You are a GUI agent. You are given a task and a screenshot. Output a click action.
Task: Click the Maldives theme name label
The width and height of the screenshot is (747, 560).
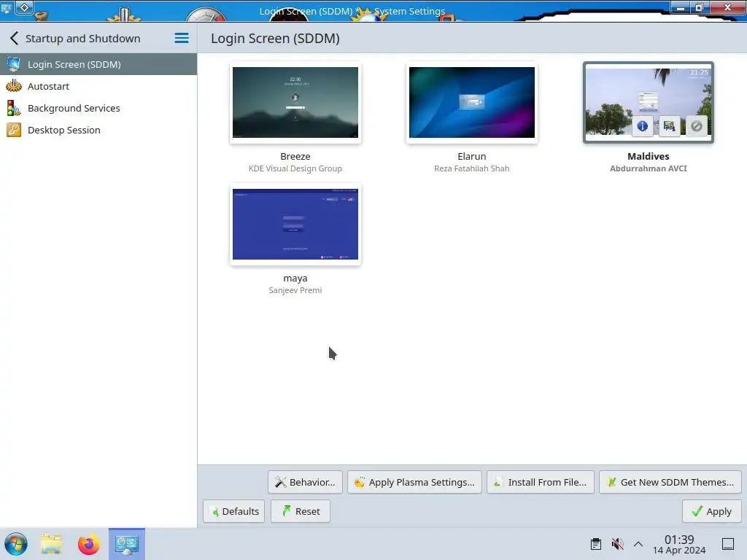[x=649, y=156]
